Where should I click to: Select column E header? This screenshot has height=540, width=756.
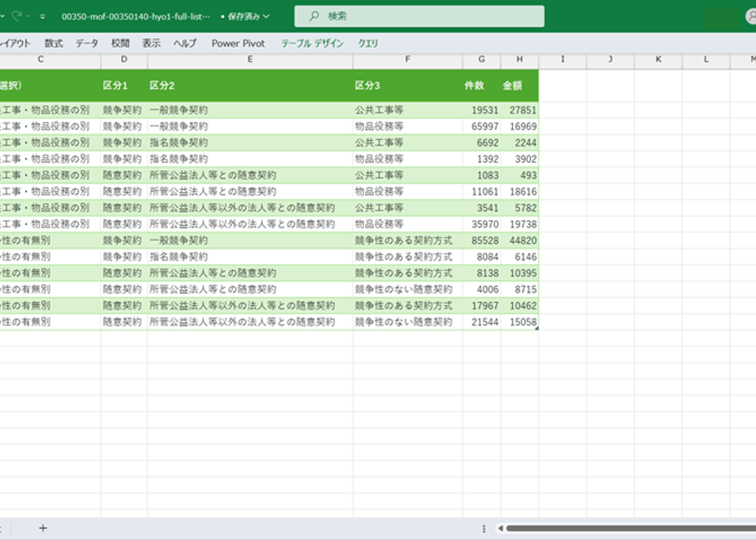point(250,59)
